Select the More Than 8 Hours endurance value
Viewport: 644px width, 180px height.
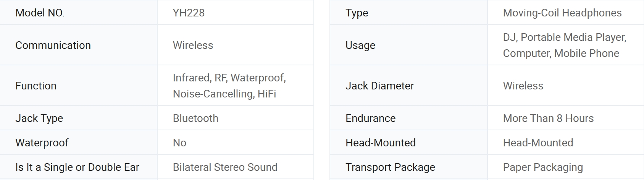tap(548, 118)
